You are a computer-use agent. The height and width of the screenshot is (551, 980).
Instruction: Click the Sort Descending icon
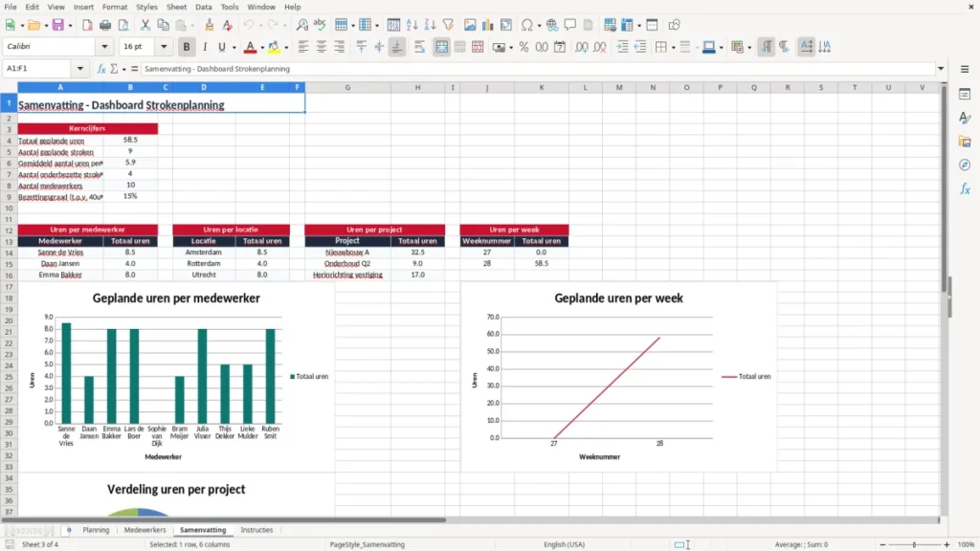[x=430, y=25]
